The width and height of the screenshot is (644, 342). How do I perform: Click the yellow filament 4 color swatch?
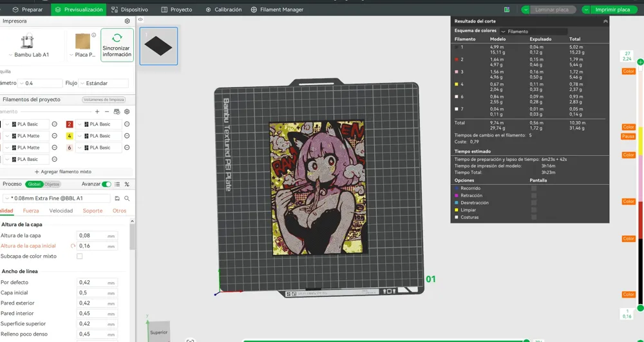click(x=70, y=136)
